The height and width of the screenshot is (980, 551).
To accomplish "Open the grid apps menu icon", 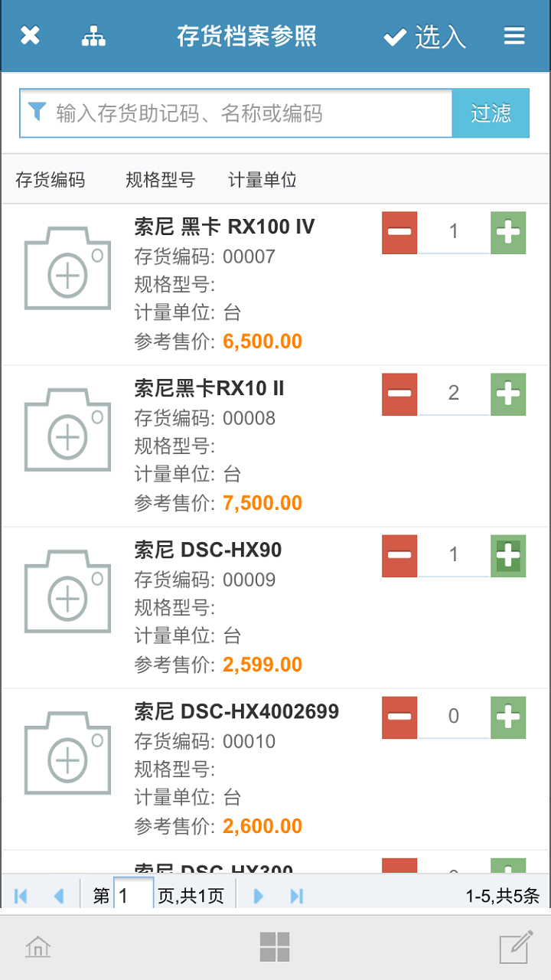I will click(275, 947).
